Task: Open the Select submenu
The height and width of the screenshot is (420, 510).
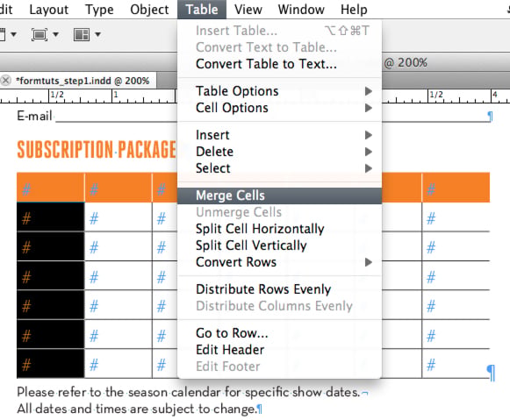Action: pos(279,168)
